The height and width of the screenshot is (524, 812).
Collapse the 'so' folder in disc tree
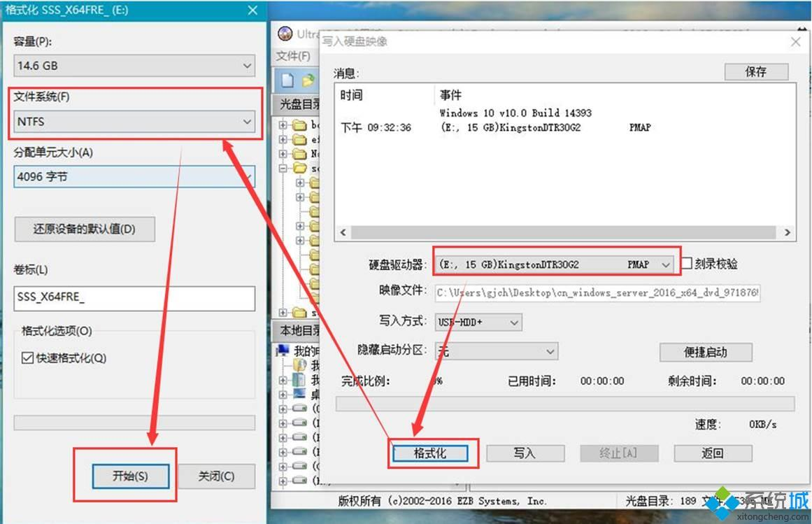[283, 169]
